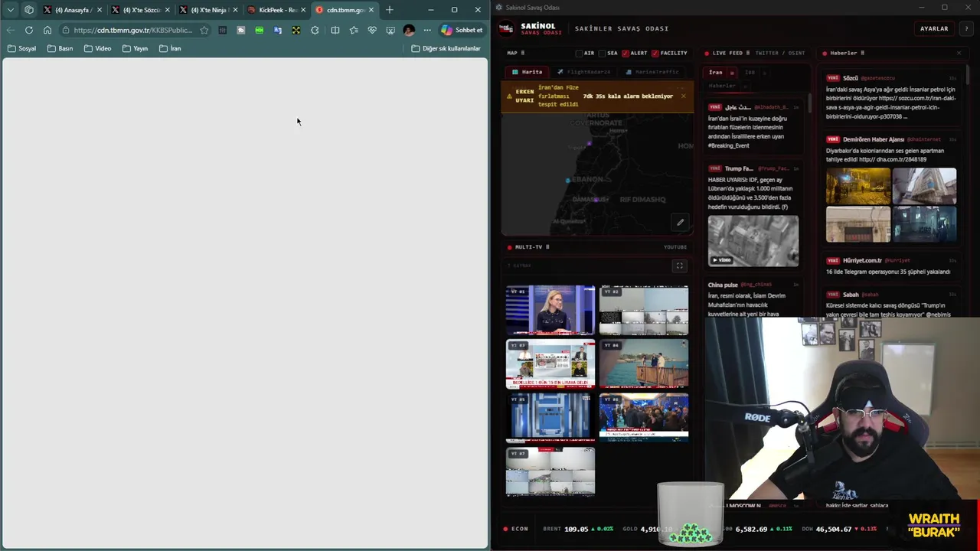Open browser essentials heart icon
The width and height of the screenshot is (980, 551).
(372, 30)
